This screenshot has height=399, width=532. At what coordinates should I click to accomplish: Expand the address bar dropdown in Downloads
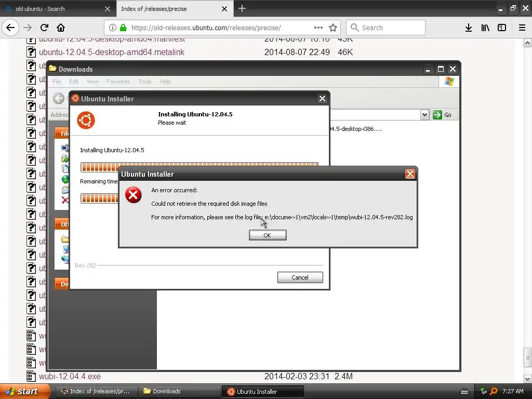coord(424,115)
